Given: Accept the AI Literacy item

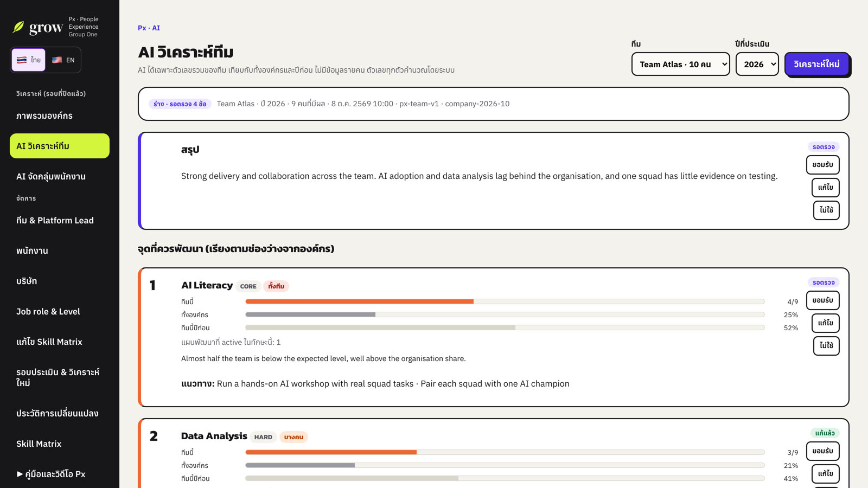Looking at the screenshot, I should [823, 300].
